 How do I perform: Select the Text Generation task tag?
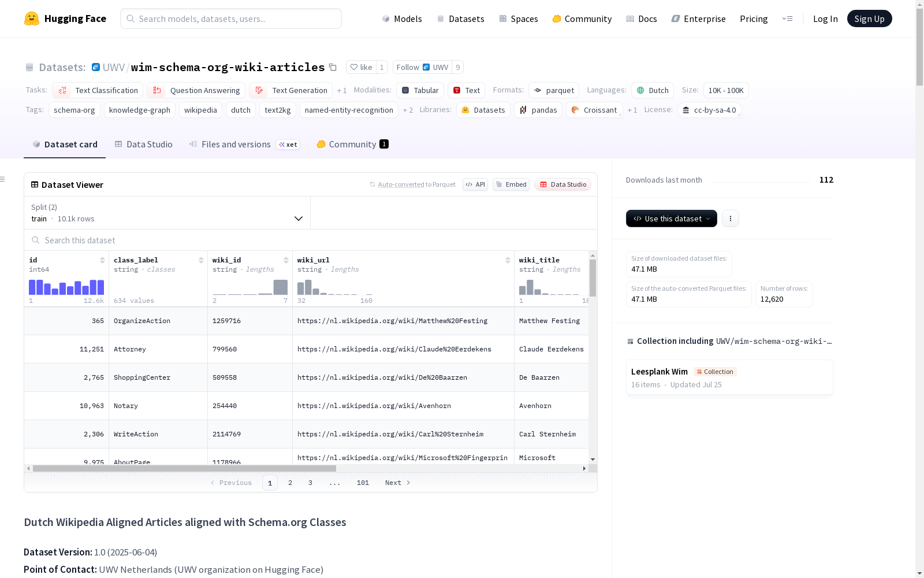click(x=291, y=90)
